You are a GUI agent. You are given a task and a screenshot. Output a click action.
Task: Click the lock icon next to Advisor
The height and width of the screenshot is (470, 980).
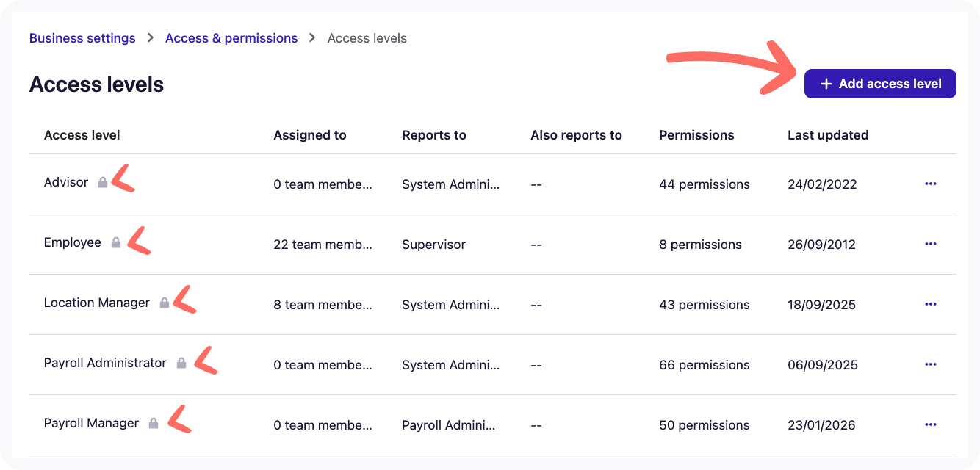(x=102, y=181)
